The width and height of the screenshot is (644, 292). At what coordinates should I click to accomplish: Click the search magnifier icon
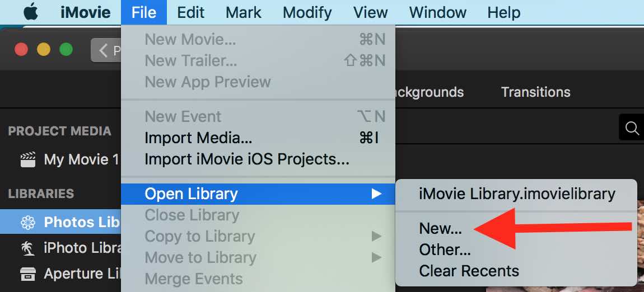coord(632,128)
